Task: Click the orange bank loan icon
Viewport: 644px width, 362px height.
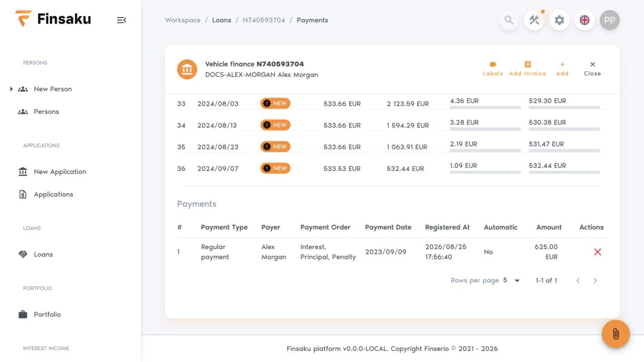Action: point(187,69)
